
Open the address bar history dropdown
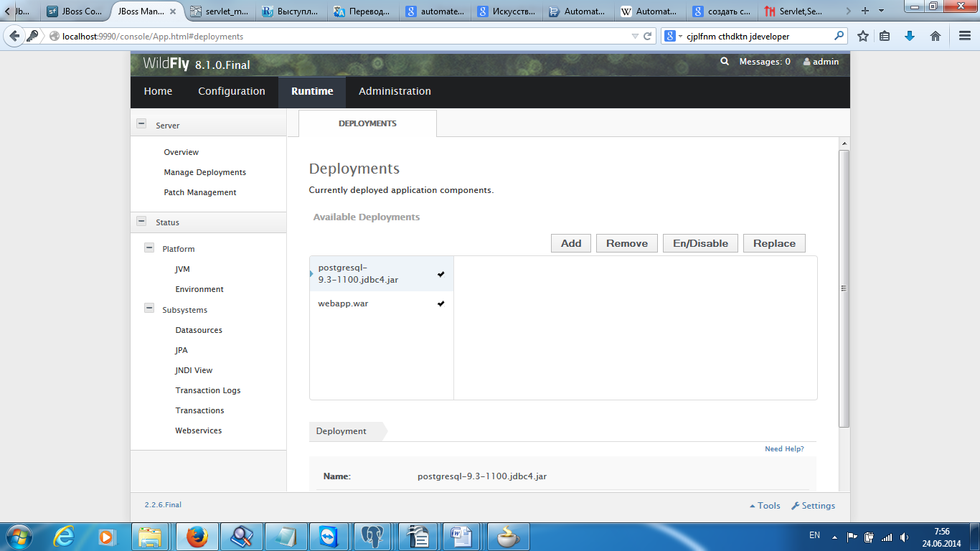(635, 36)
